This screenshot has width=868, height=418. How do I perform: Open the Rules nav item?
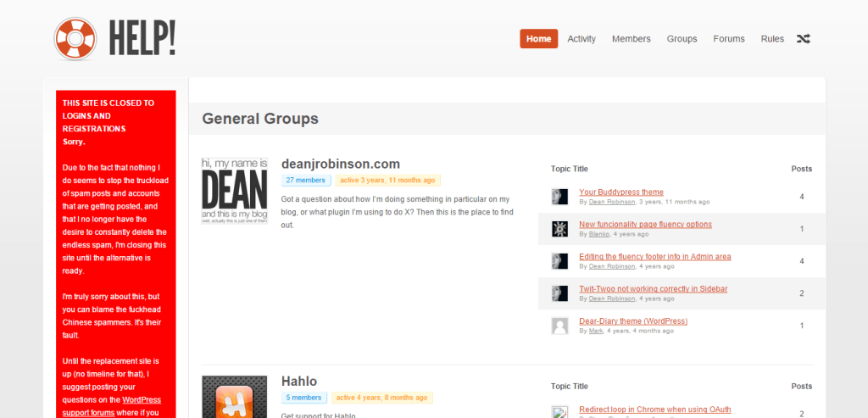pos(772,39)
